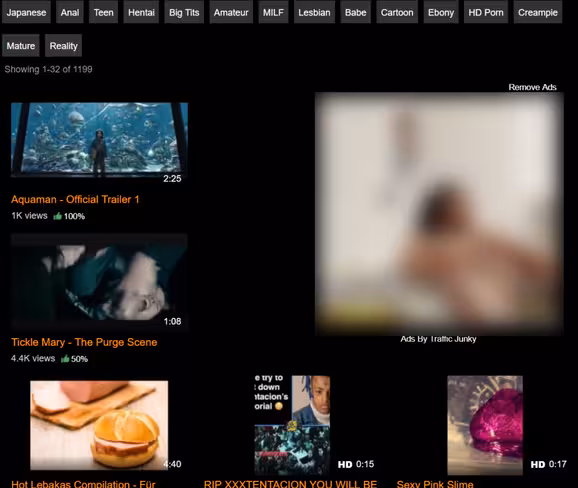Choose the Amateur category tag
The image size is (578, 488).
tap(231, 12)
